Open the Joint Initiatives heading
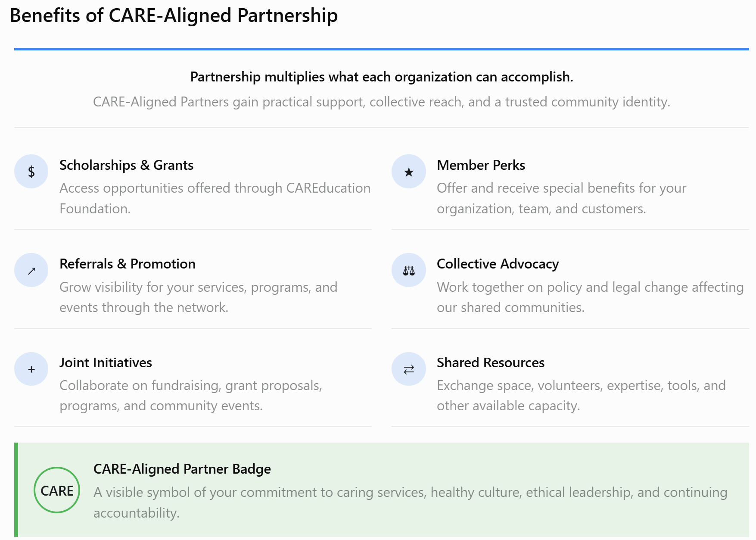 pyautogui.click(x=106, y=362)
